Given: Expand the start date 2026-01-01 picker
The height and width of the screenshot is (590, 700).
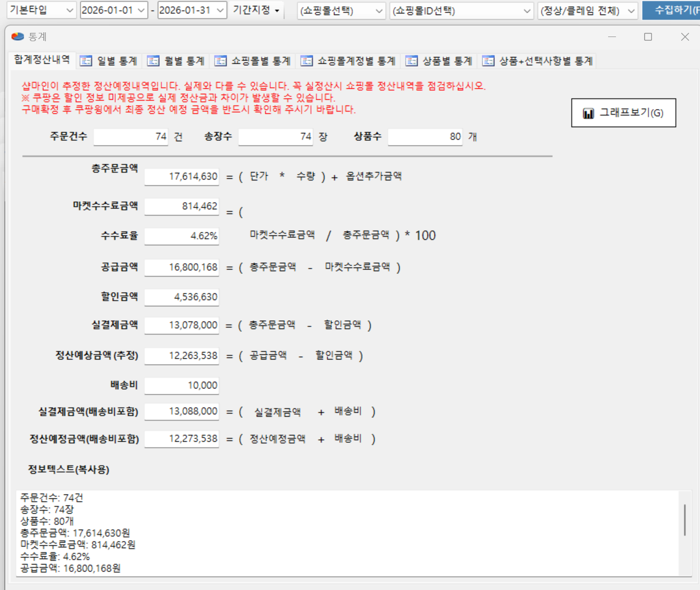Looking at the screenshot, I should pyautogui.click(x=141, y=10).
